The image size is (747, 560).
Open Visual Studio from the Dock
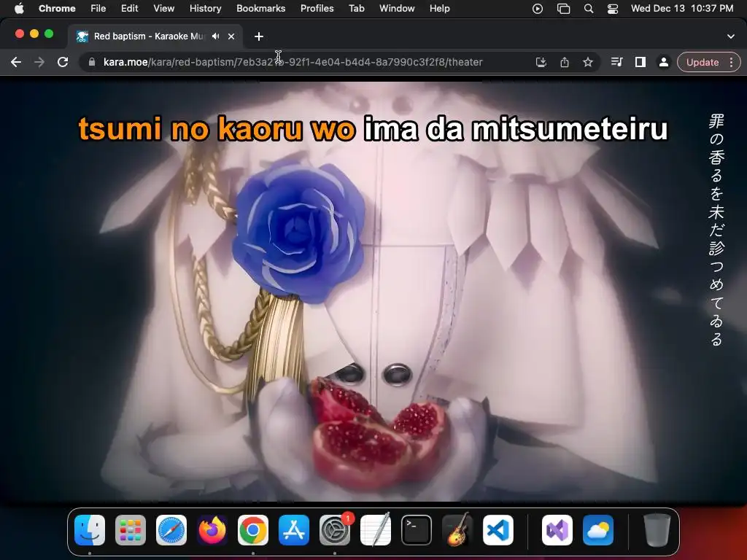click(x=557, y=530)
